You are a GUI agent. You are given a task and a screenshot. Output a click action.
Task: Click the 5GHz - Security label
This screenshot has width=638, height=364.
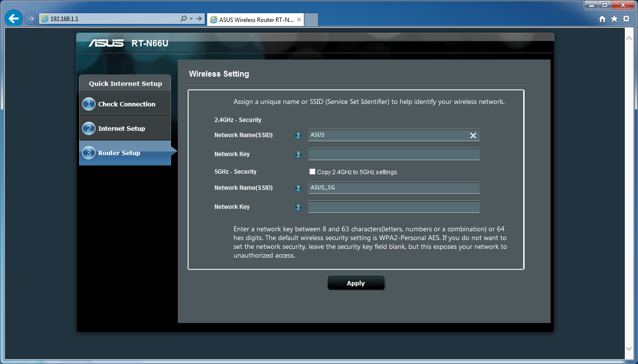(235, 172)
